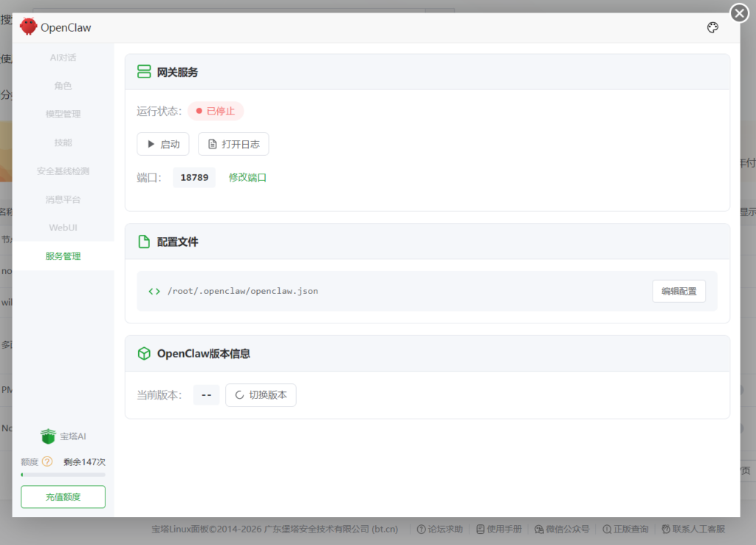This screenshot has width=756, height=545.
Task: Select 消息平台 from the sidebar
Action: (63, 199)
